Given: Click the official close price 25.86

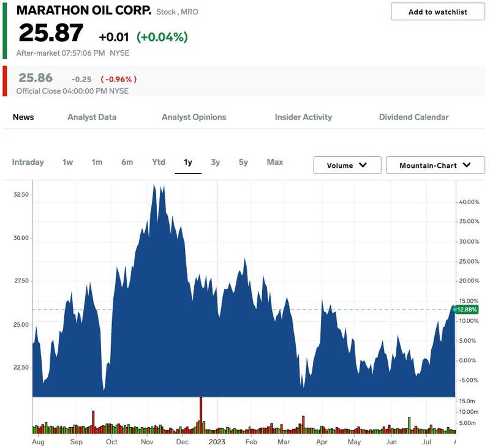Looking at the screenshot, I should point(36,78).
